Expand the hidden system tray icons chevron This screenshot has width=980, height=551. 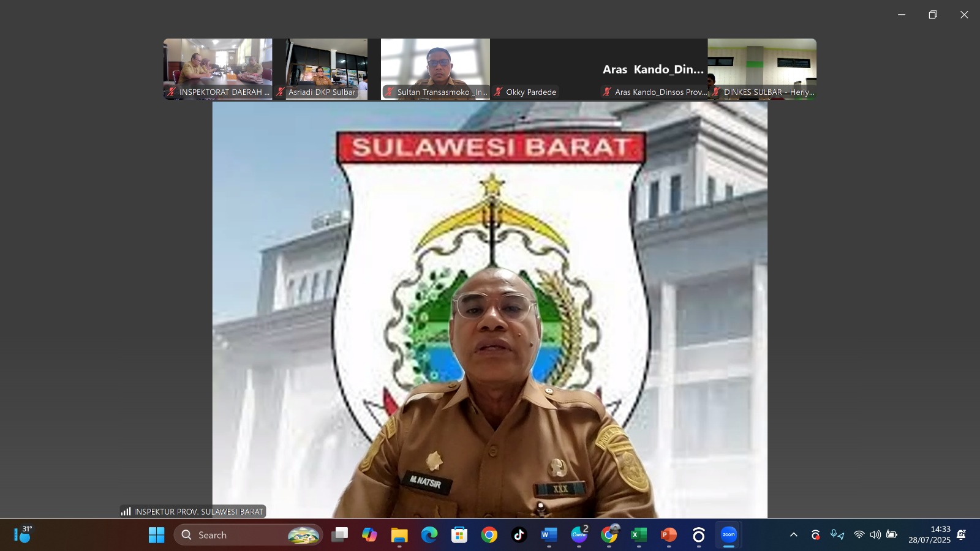(x=793, y=535)
